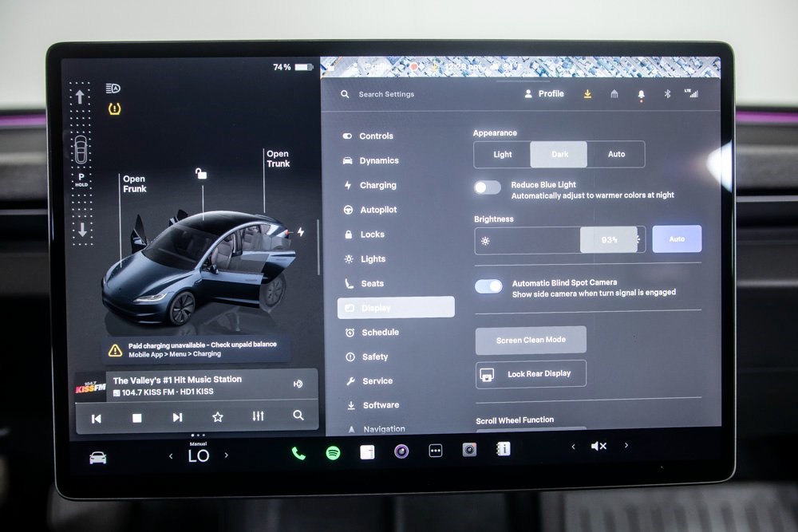The height and width of the screenshot is (532, 798).
Task: Click the Search Settings field
Action: pos(386,94)
